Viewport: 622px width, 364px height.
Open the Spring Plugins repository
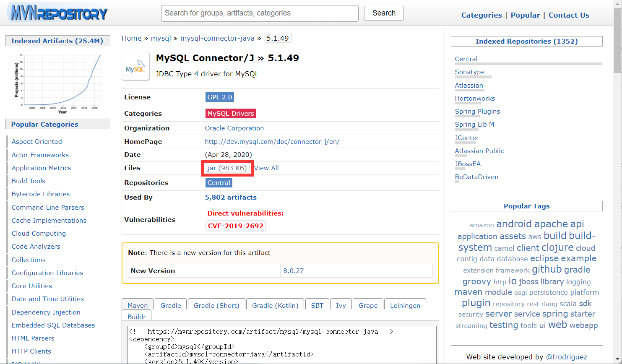pos(477,112)
